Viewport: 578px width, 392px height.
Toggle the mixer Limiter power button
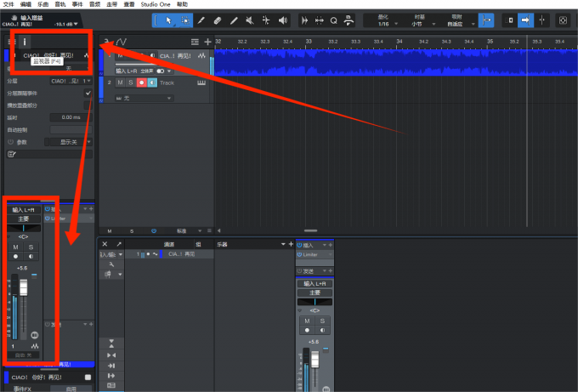300,254
